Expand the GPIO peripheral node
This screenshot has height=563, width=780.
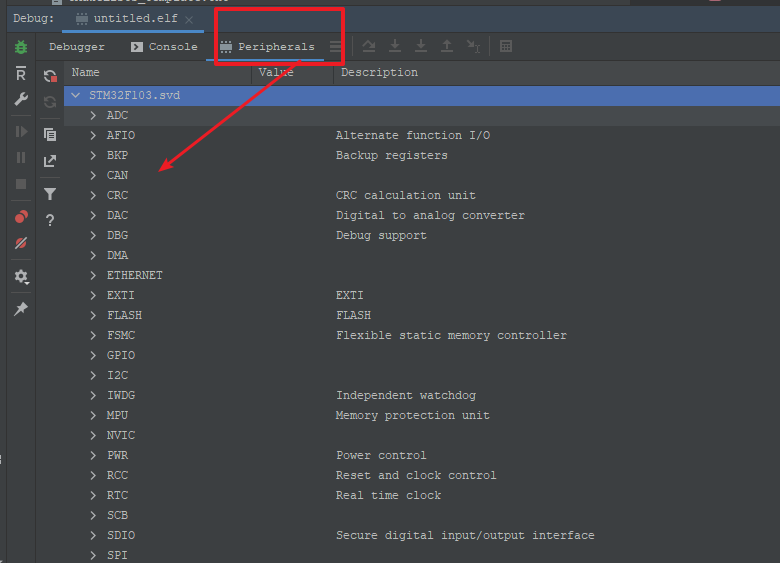[x=93, y=355]
